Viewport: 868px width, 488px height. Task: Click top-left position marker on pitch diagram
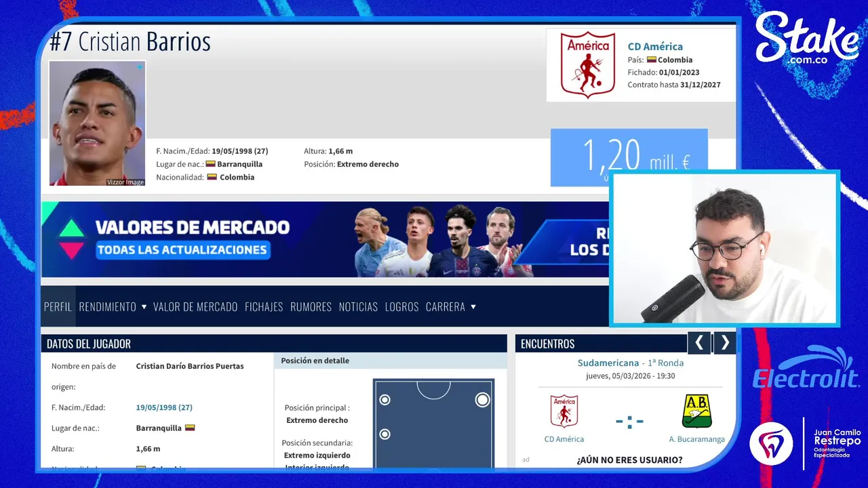[x=384, y=400]
